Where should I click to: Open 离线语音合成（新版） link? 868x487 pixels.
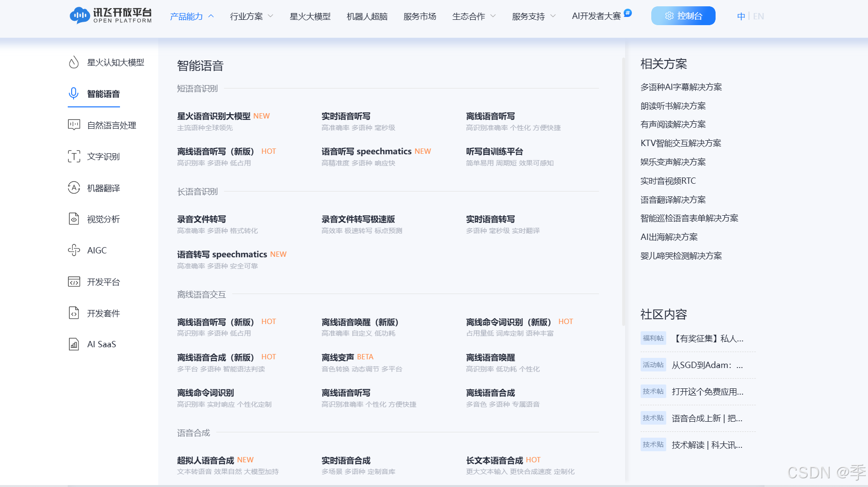tap(216, 357)
